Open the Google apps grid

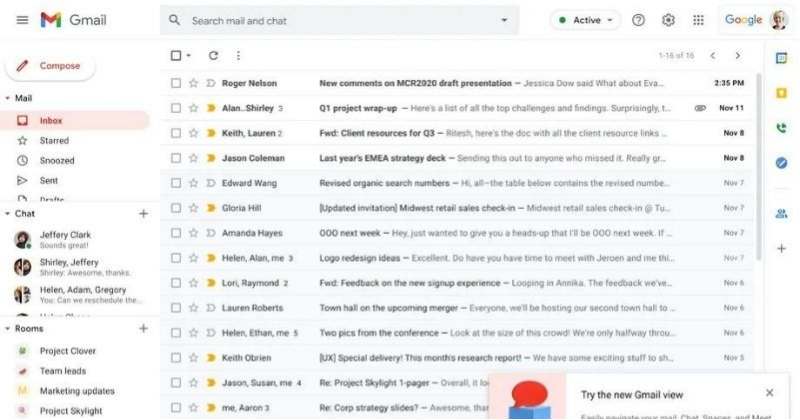click(698, 20)
